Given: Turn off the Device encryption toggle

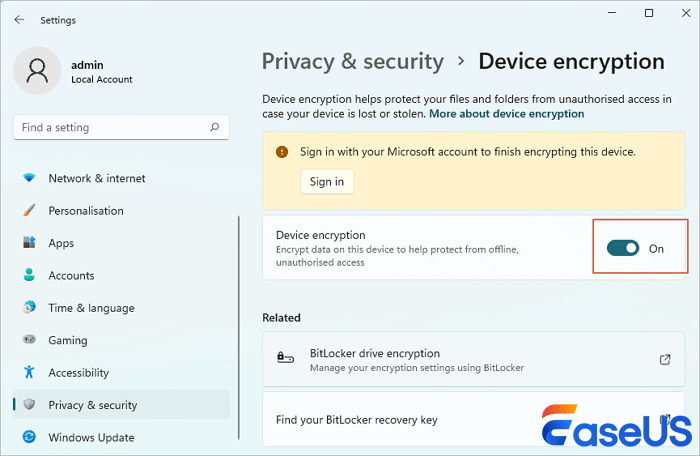Looking at the screenshot, I should 623,248.
